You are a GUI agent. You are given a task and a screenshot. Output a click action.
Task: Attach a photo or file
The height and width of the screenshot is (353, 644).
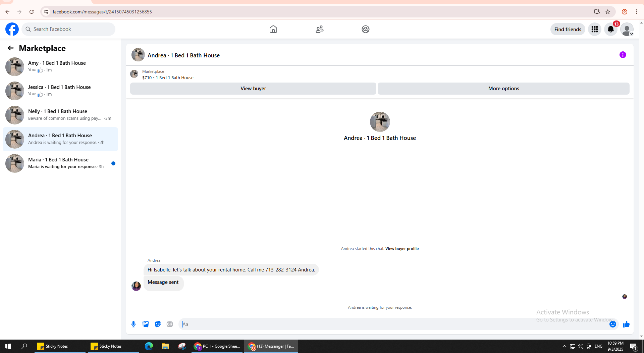[x=146, y=324]
